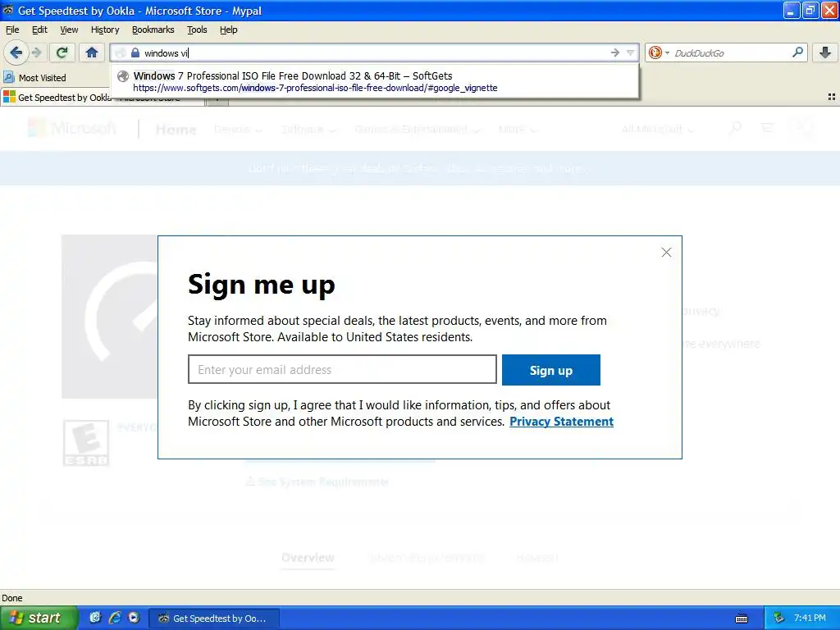The height and width of the screenshot is (630, 840).
Task: Open the Most Visited bookmarks folder
Action: pyautogui.click(x=34, y=78)
